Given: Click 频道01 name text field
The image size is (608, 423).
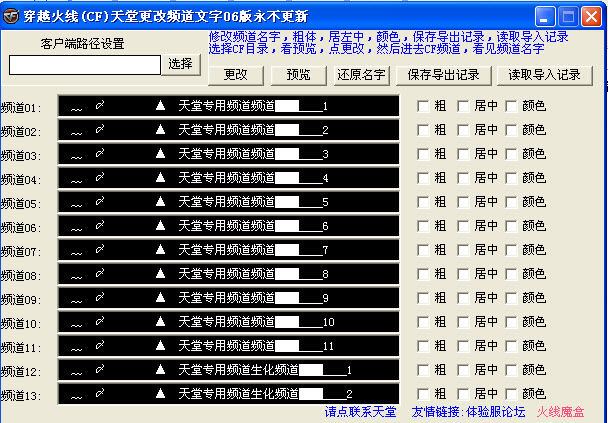Looking at the screenshot, I should (228, 106).
